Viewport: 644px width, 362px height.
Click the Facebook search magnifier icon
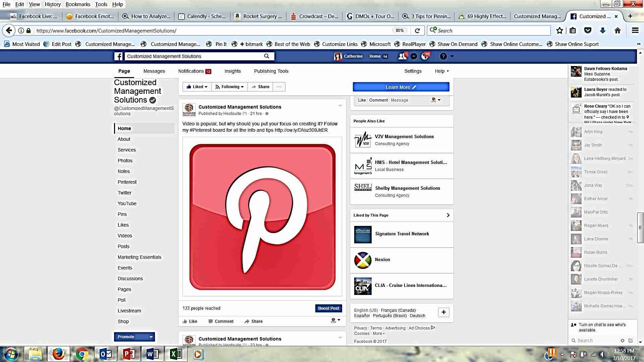(267, 56)
